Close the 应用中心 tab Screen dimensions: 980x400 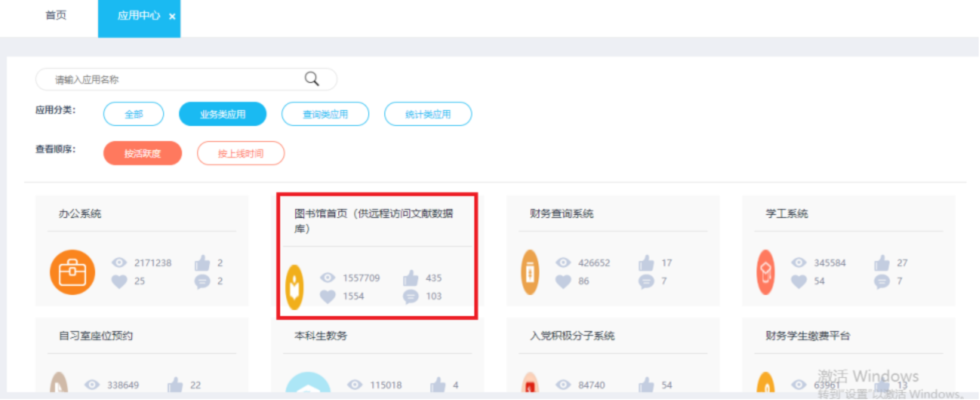[x=172, y=16]
